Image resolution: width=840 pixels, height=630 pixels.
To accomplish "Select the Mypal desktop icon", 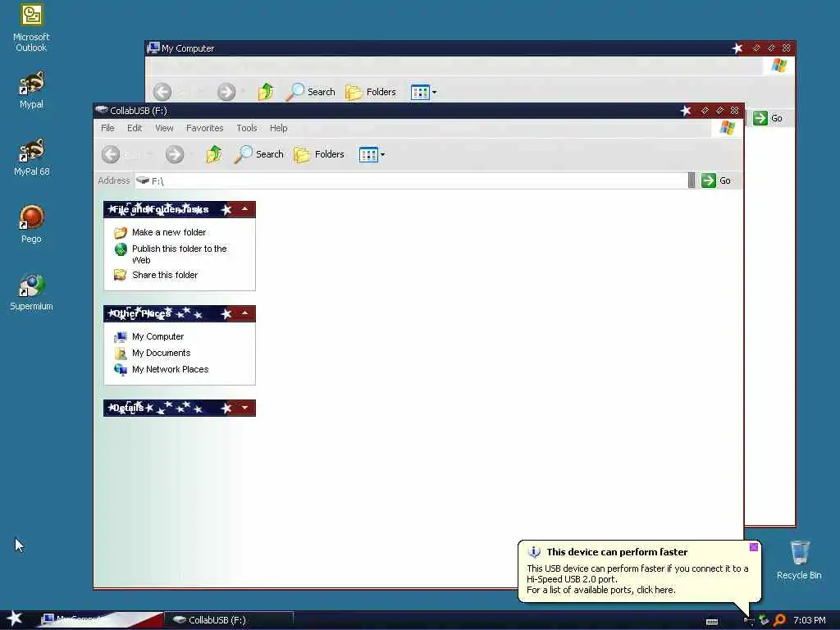I will [x=31, y=89].
